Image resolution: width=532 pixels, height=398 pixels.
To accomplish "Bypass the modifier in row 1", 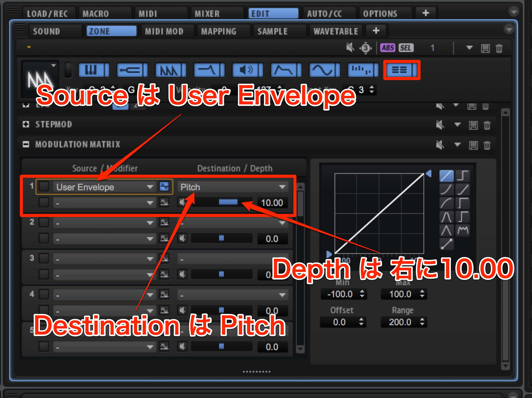I will click(x=44, y=202).
